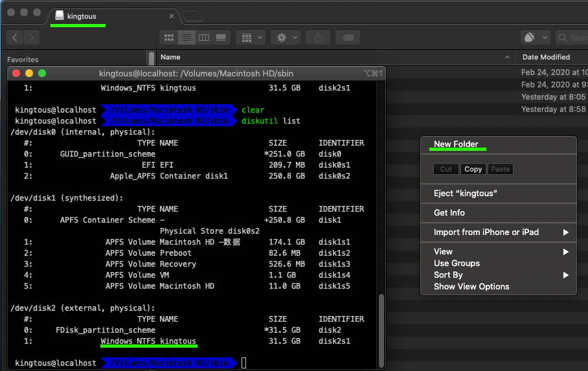Click the Edit Tags icon
Image resolution: width=588 pixels, height=371 pixels.
coord(348,38)
